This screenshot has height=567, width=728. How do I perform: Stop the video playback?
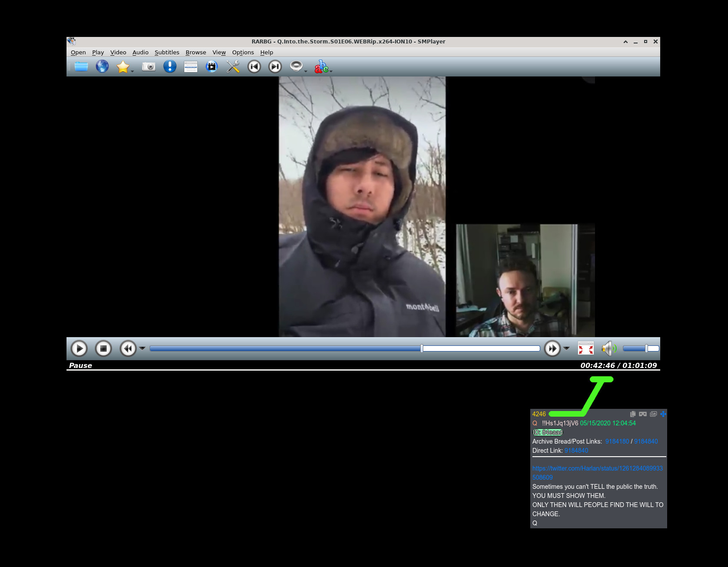point(103,348)
